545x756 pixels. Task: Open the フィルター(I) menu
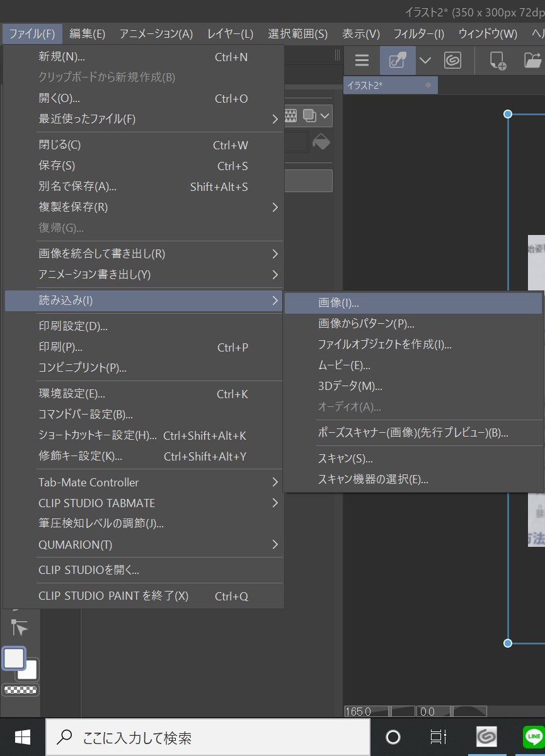click(419, 34)
